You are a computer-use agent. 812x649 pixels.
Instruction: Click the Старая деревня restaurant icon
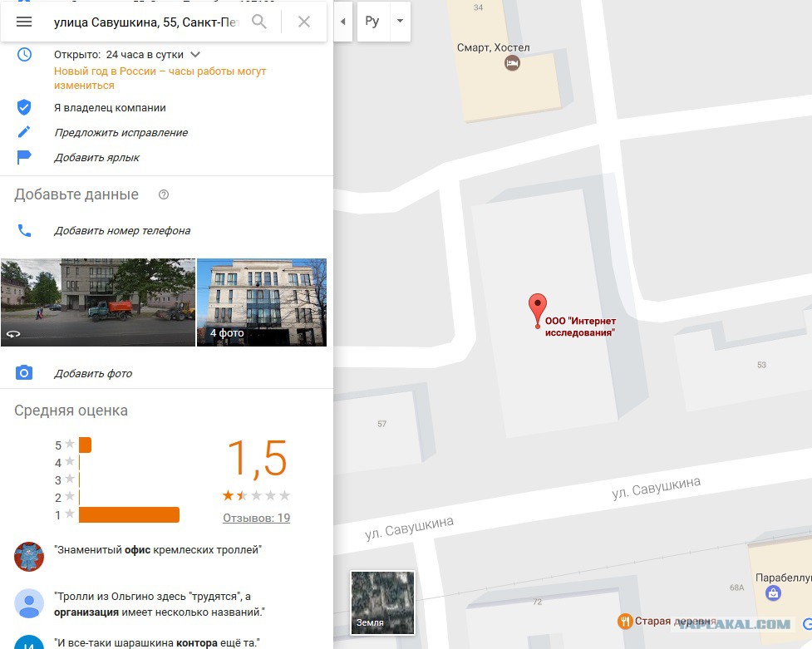pyautogui.click(x=625, y=621)
